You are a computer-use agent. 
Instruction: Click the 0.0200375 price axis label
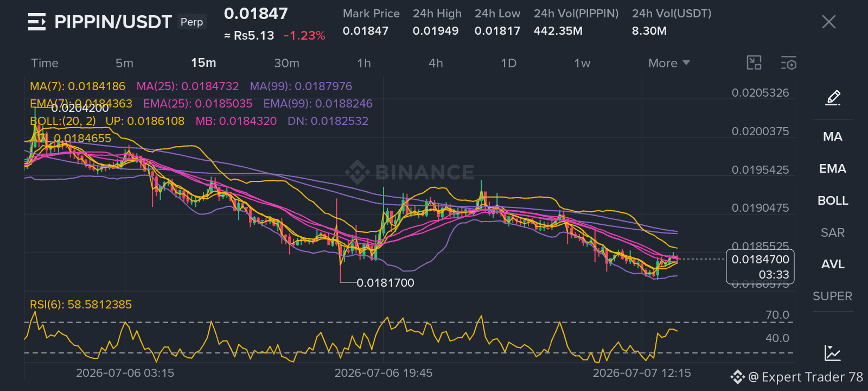760,131
